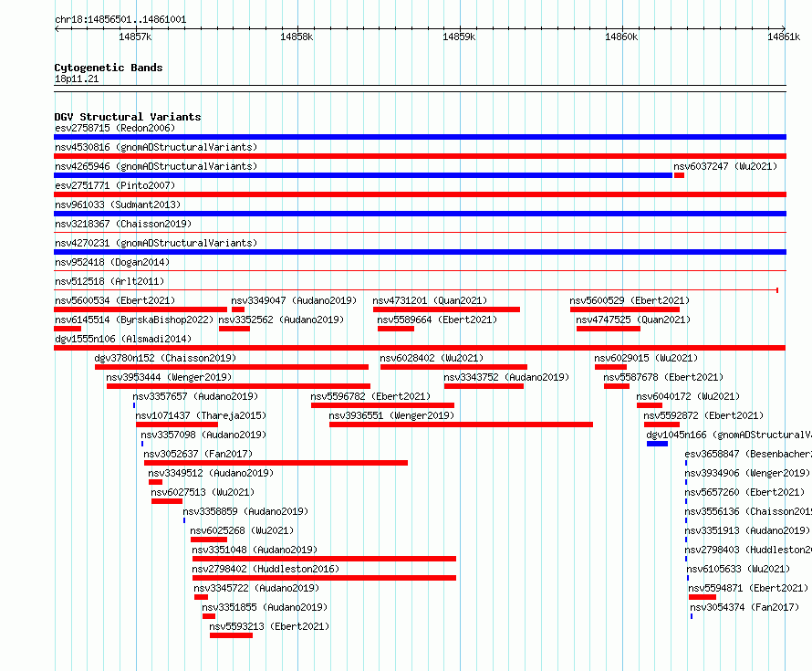Click the nsv3343752 (Audano2019) label

506,377
